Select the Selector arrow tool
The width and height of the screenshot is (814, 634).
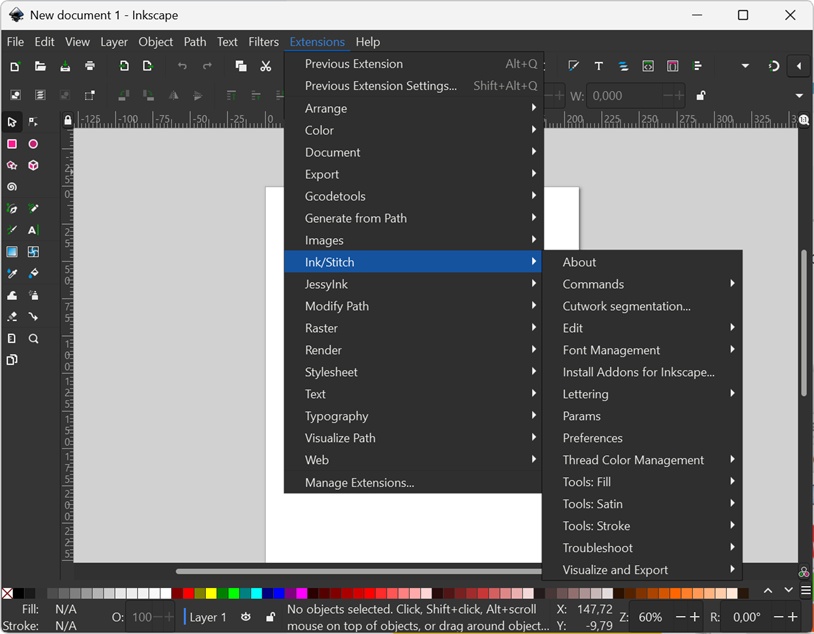click(x=12, y=122)
